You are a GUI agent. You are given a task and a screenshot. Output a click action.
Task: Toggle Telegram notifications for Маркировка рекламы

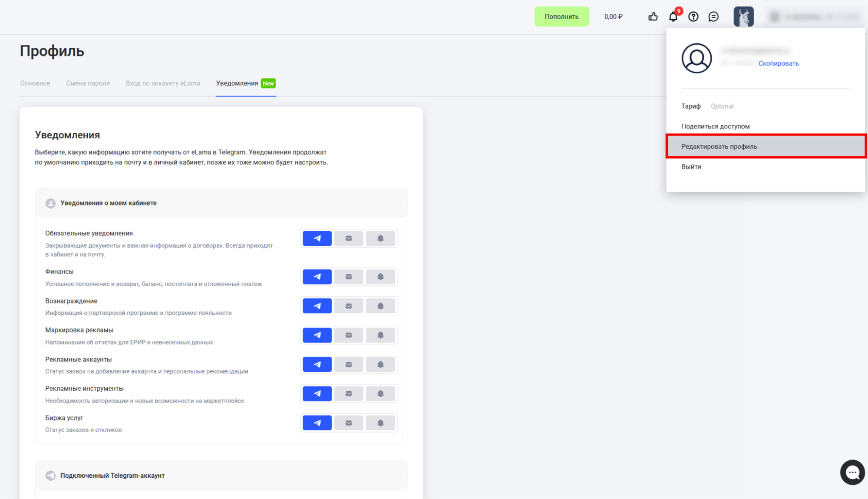pyautogui.click(x=317, y=335)
